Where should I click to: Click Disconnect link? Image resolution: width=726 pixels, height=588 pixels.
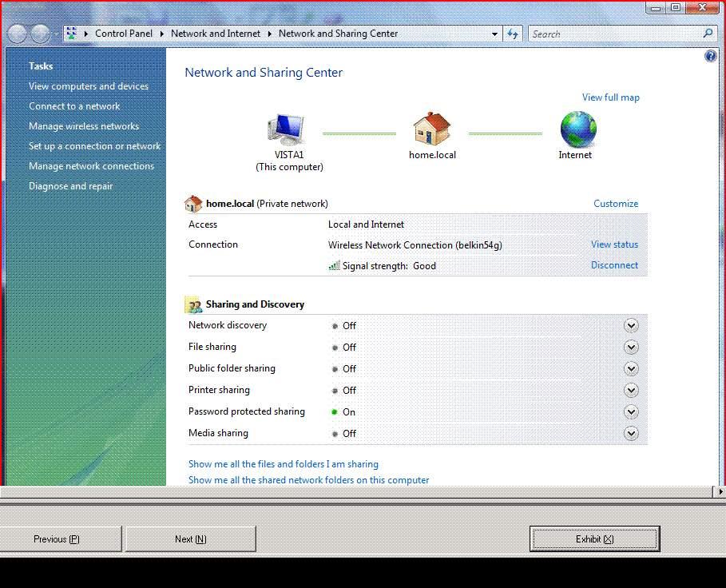coord(614,265)
